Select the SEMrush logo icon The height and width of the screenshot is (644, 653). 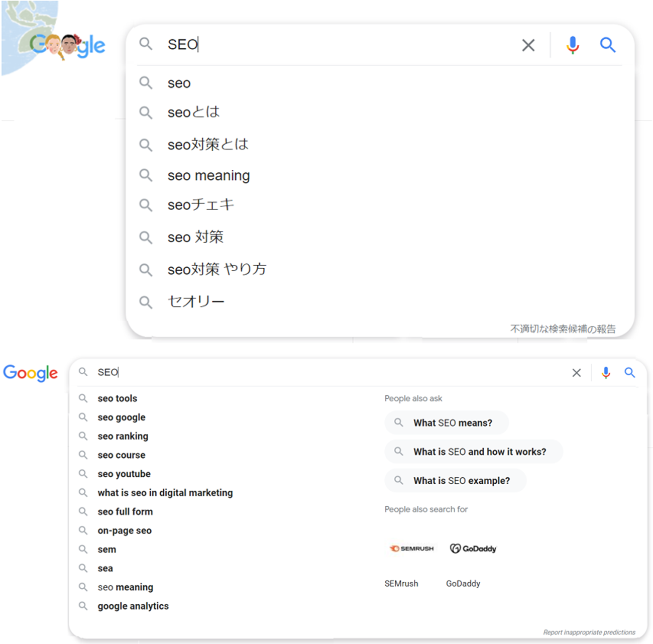click(x=412, y=548)
